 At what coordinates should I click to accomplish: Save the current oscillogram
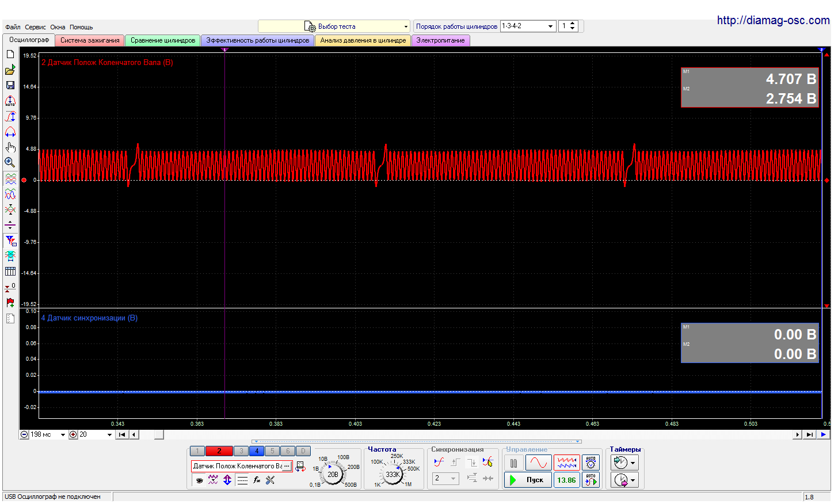click(x=10, y=85)
